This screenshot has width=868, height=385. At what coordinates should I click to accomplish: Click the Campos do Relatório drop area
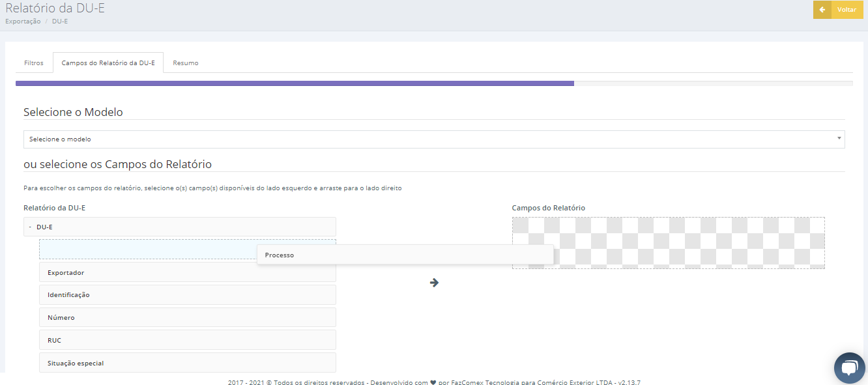(669, 243)
